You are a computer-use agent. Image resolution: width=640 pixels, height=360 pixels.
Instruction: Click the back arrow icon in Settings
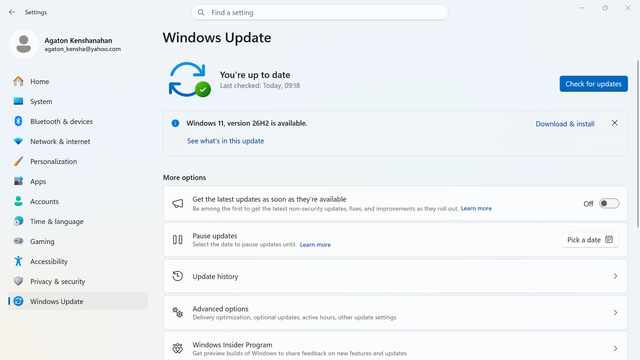click(x=12, y=12)
